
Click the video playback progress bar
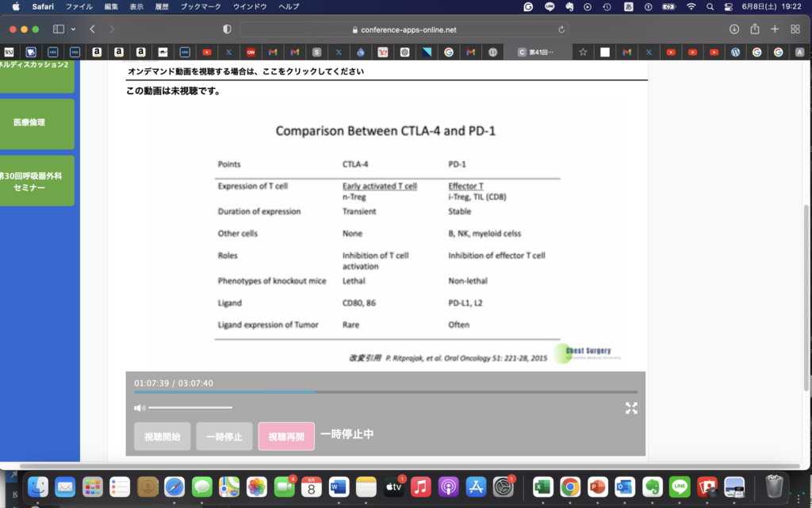[x=385, y=392]
